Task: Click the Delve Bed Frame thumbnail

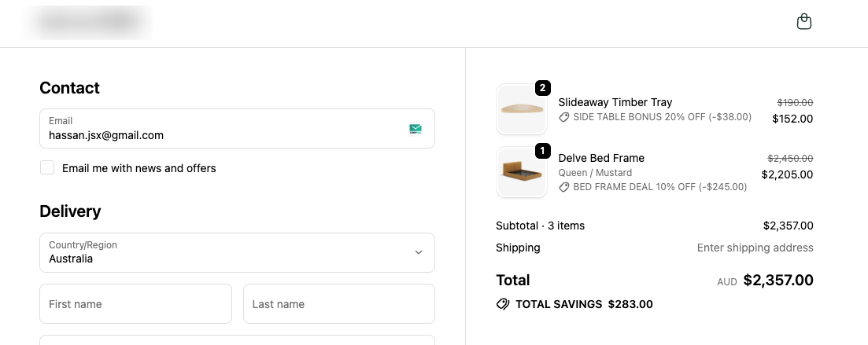Action: pyautogui.click(x=521, y=172)
